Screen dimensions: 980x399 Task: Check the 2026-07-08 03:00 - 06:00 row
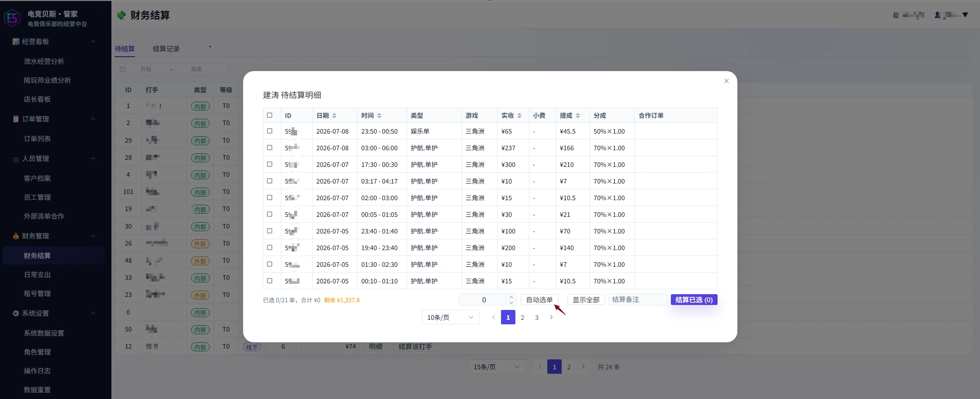[270, 148]
